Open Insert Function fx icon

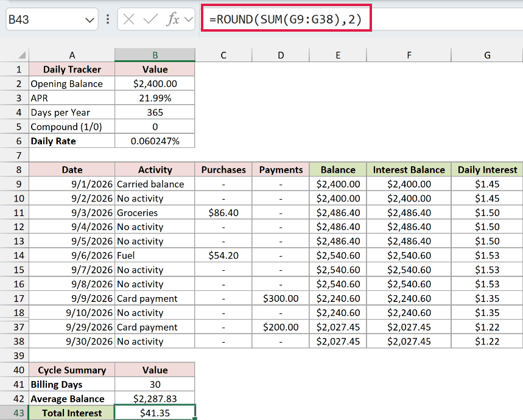[173, 19]
